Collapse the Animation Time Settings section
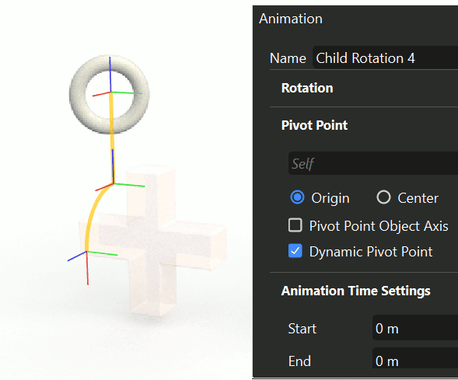 point(356,291)
